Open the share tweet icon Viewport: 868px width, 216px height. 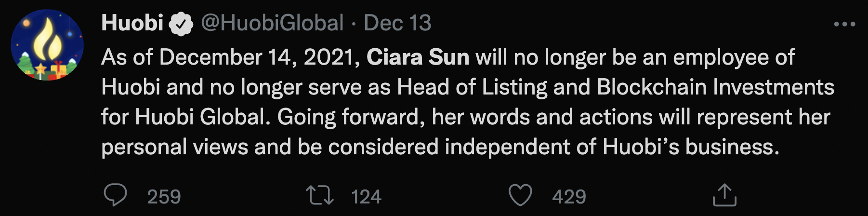[x=724, y=195]
